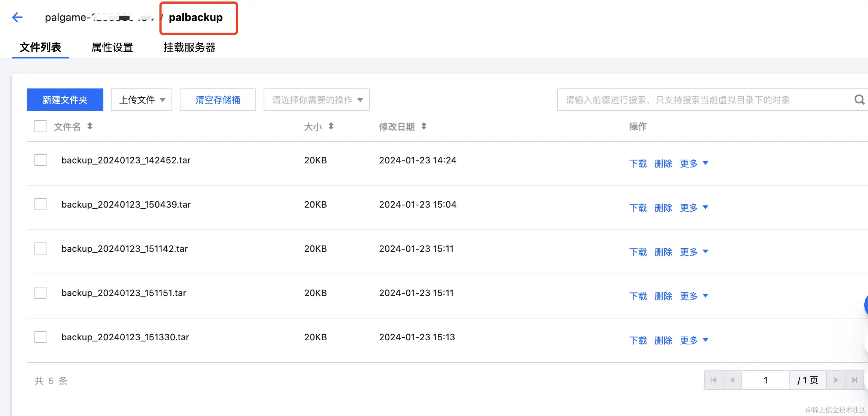868x416 pixels.
Task: Open the 上传文件 dropdown
Action: (x=142, y=100)
